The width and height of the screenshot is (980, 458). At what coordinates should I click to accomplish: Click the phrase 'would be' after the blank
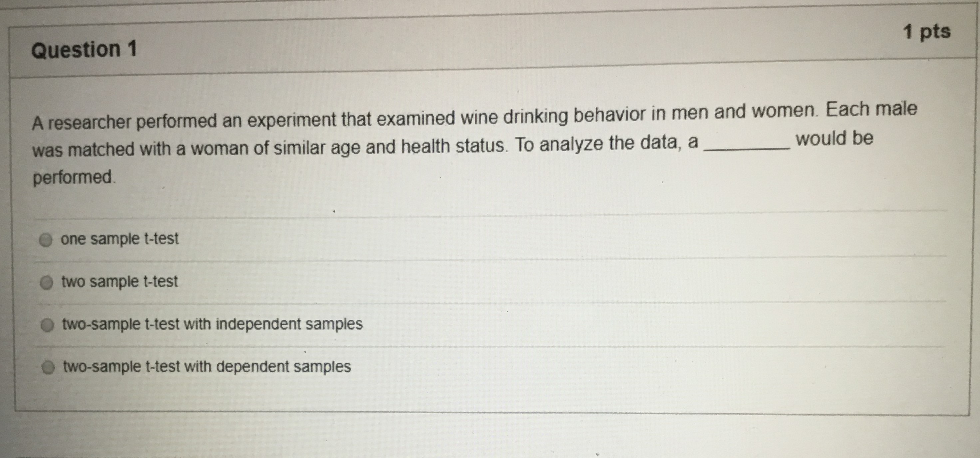click(x=835, y=138)
